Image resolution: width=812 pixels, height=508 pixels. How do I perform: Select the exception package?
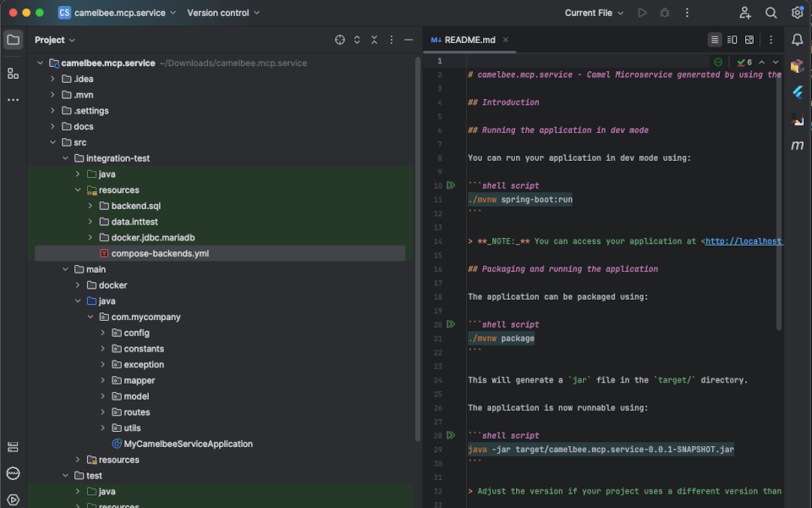(x=144, y=364)
